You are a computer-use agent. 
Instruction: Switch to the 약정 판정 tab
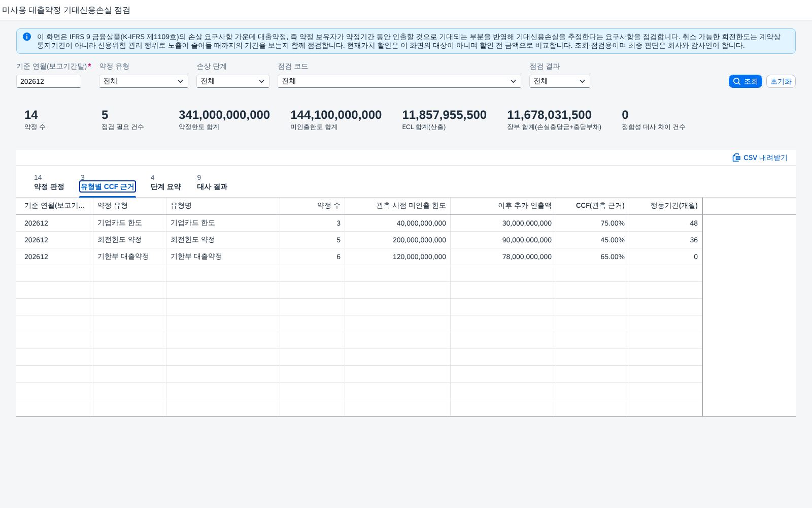(49, 186)
